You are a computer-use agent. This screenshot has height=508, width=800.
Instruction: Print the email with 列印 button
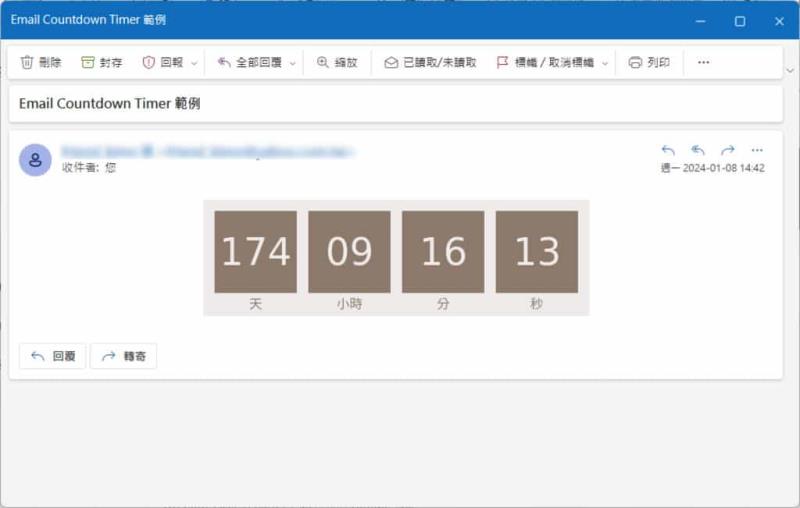tap(649, 62)
